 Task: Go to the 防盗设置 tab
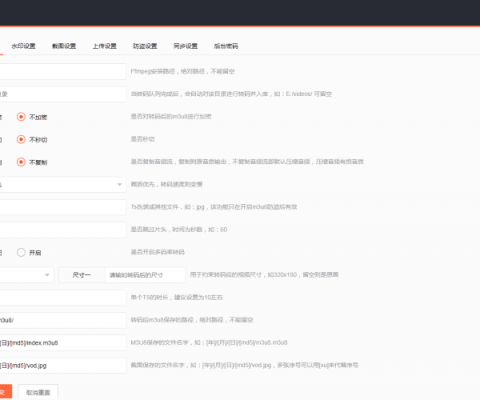[x=145, y=46]
